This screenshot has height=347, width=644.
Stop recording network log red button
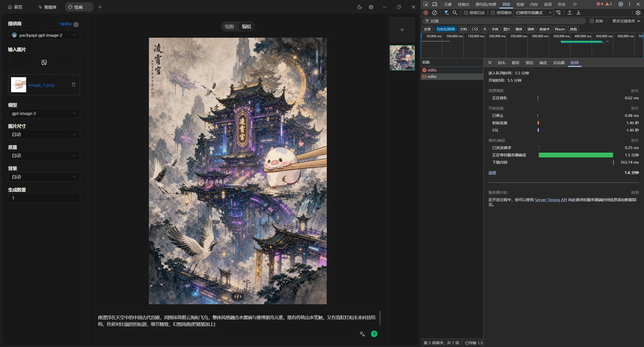(426, 13)
